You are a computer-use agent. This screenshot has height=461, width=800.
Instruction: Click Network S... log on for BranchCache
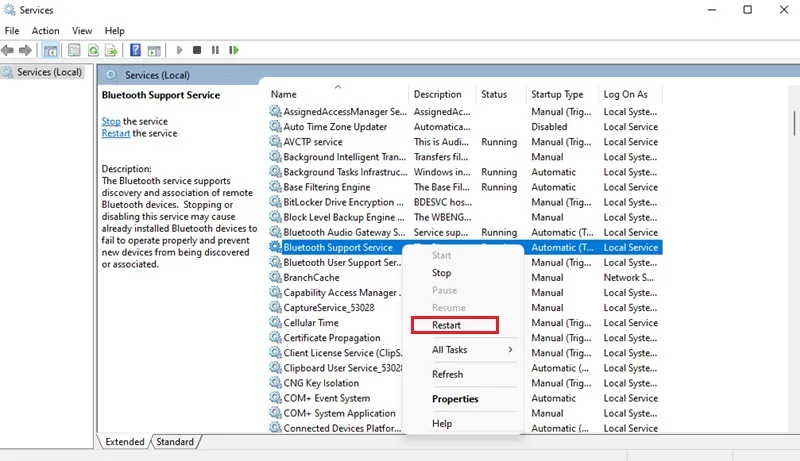(629, 277)
